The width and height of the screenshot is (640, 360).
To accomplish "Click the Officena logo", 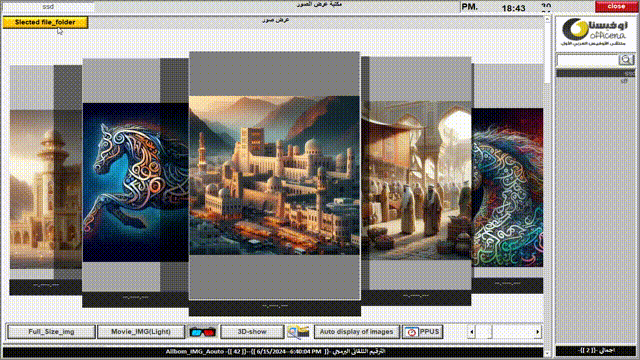I will pos(595,32).
